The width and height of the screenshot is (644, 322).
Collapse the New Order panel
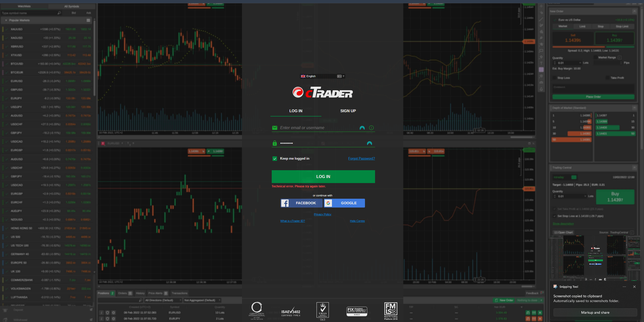point(634,11)
